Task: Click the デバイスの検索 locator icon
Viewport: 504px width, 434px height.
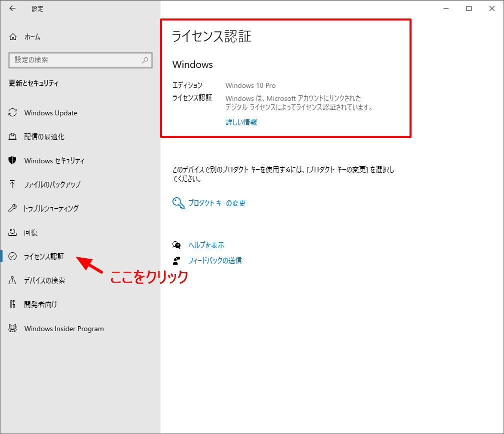Action: click(12, 280)
